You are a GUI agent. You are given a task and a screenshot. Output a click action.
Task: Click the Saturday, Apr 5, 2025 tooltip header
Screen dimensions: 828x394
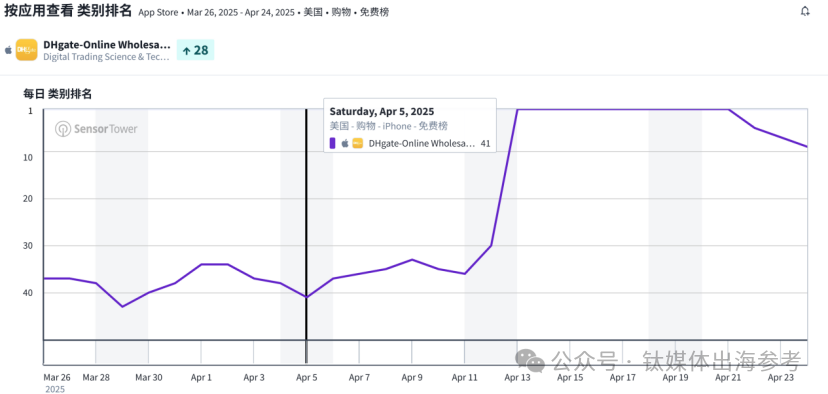pyautogui.click(x=382, y=111)
